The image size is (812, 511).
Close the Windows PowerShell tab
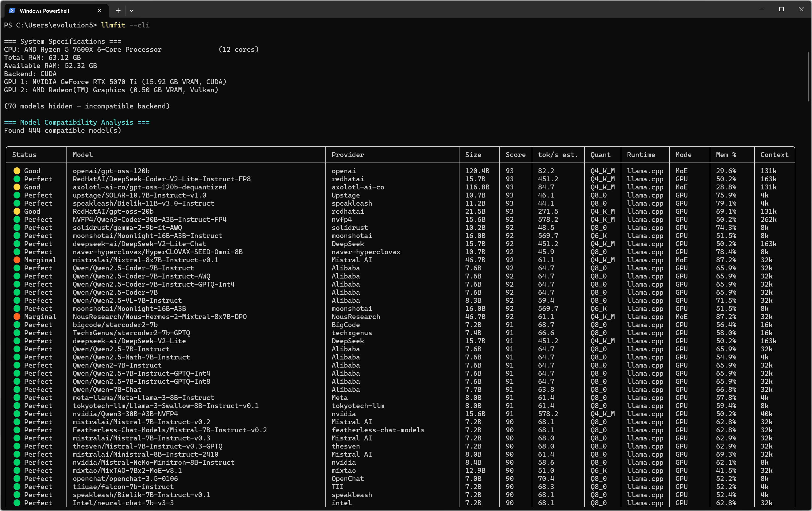click(x=99, y=11)
